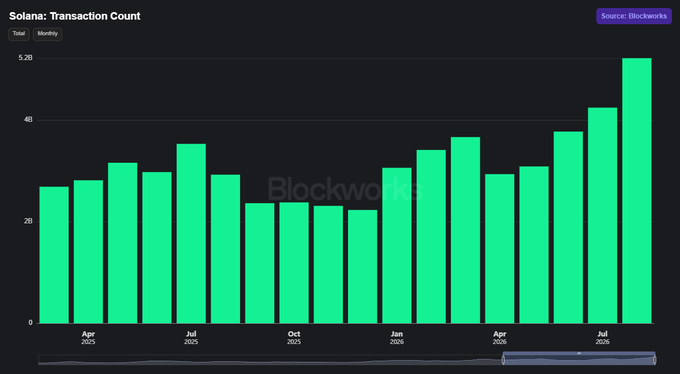Click the February 2026 bar
Viewport: 680px width, 374px height.
[431, 236]
